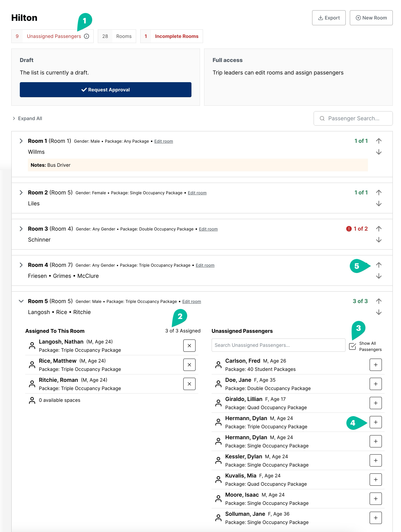This screenshot has width=401, height=532.
Task: Expand Room 3 chevron
Action: [x=21, y=229]
